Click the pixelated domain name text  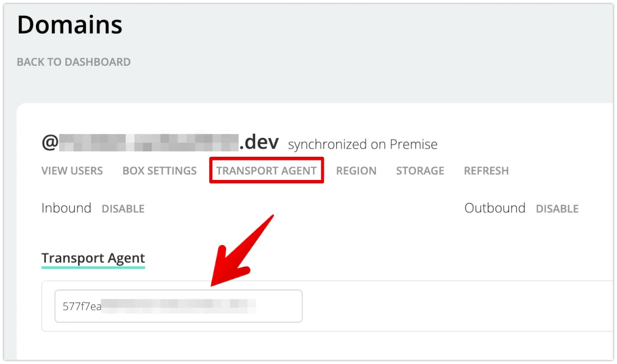(x=149, y=142)
